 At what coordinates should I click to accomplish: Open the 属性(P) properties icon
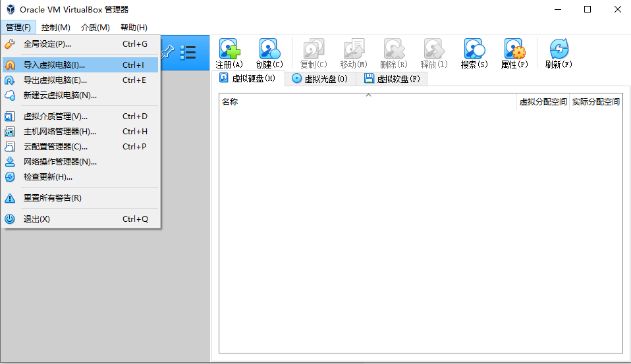514,49
